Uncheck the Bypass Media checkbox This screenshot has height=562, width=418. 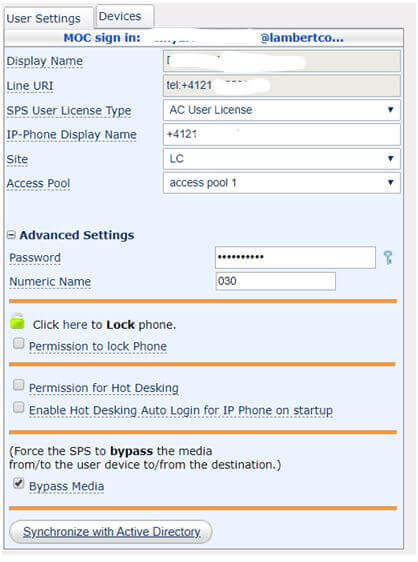click(x=18, y=483)
